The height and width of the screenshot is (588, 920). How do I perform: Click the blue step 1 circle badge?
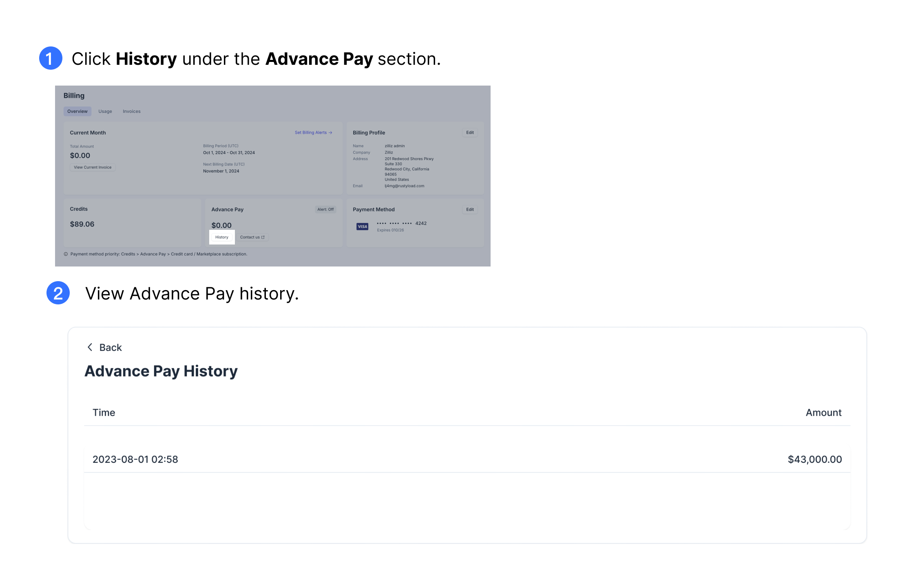click(x=51, y=58)
